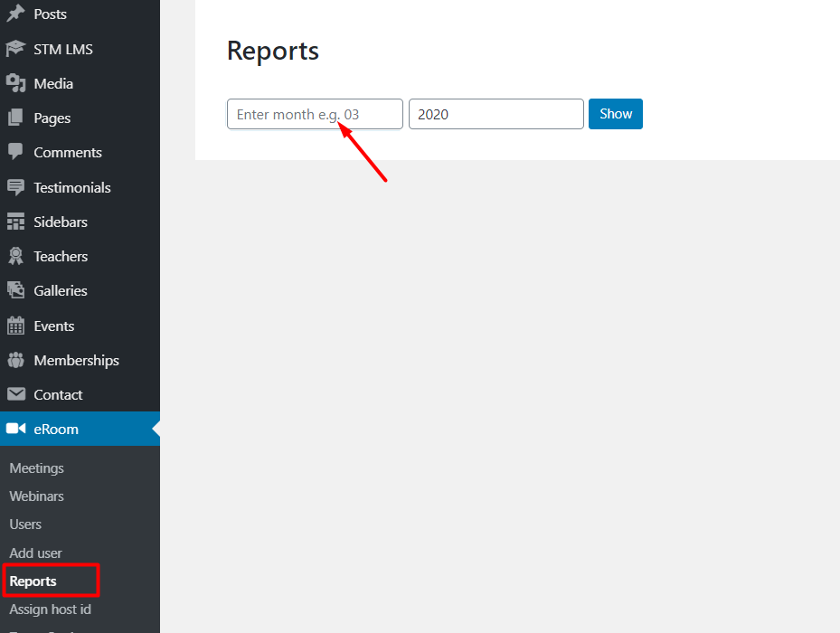Click the Comments speech bubble icon
840x633 pixels.
click(x=15, y=152)
